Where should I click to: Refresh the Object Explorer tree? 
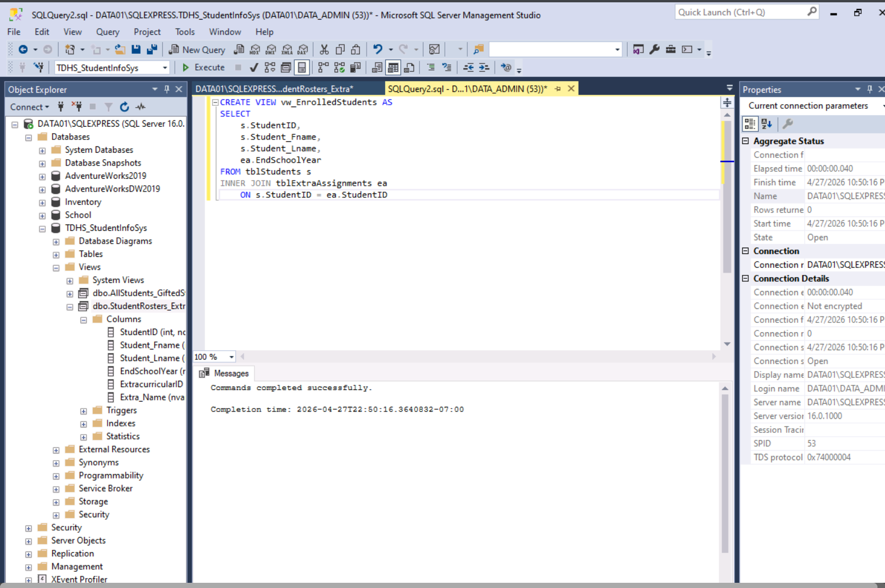point(125,107)
